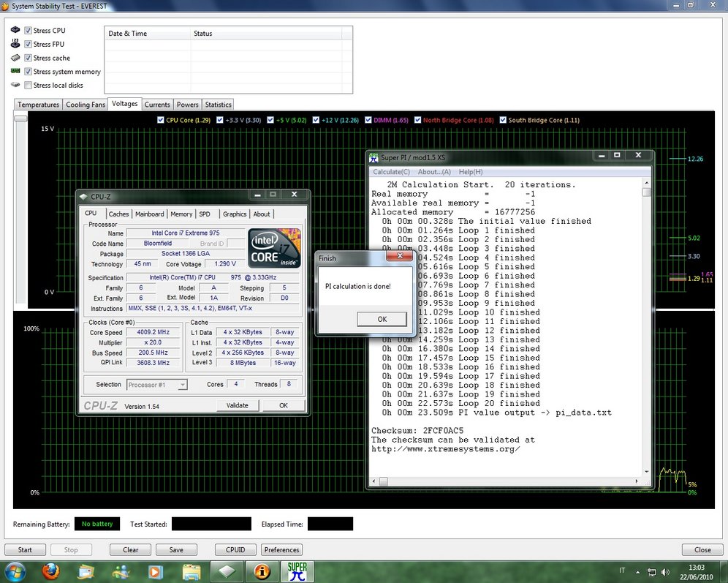Open the SPD tab in CPU-Z
This screenshot has height=583, width=728.
point(205,214)
